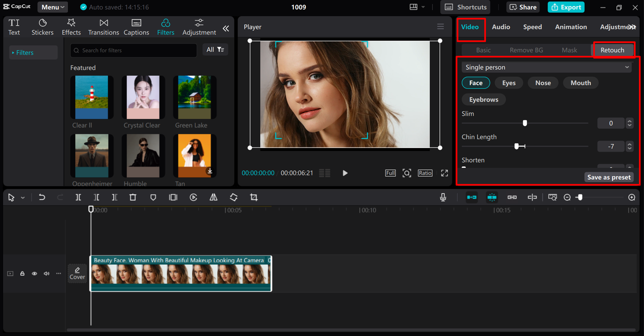Open the All filters sort dropdown
The image size is (644, 336).
(x=215, y=49)
